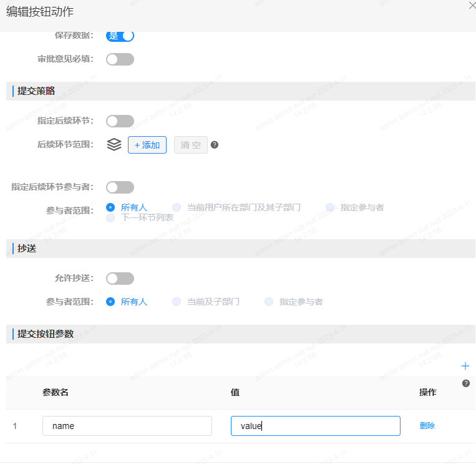Click the layers icon beside 后续环节范围
476x464 pixels.
(x=114, y=145)
